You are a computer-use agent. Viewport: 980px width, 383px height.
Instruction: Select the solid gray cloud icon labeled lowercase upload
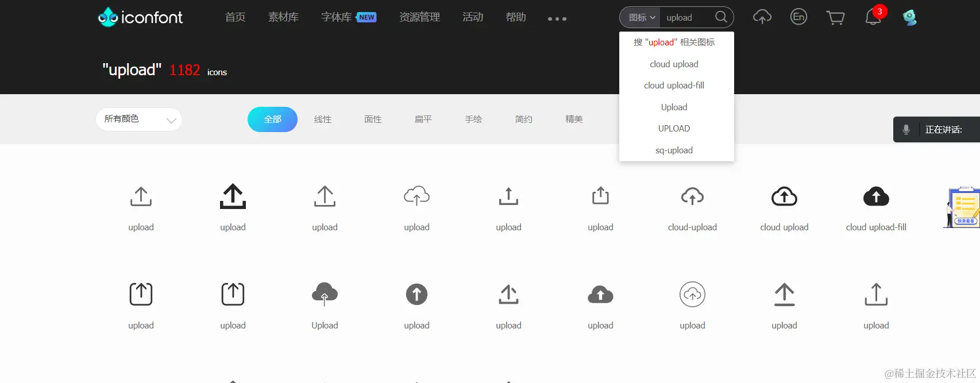tap(600, 295)
